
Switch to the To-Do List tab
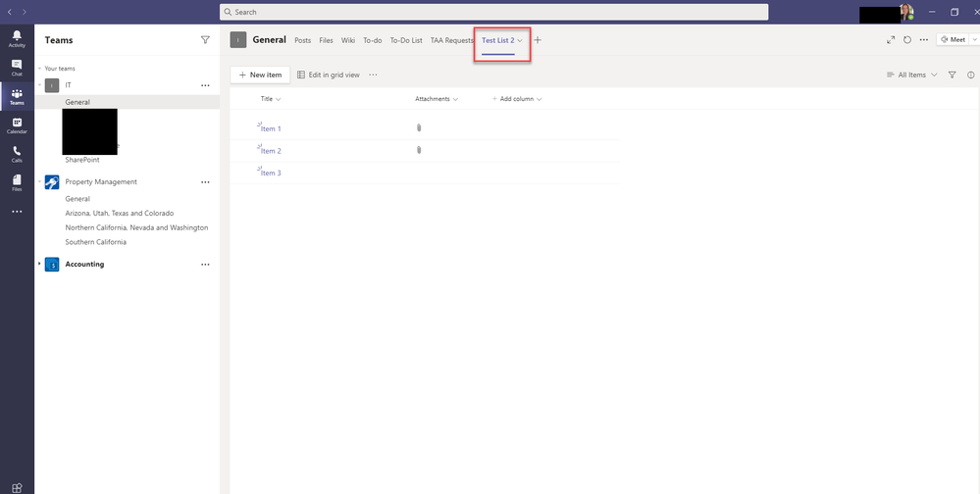click(406, 40)
